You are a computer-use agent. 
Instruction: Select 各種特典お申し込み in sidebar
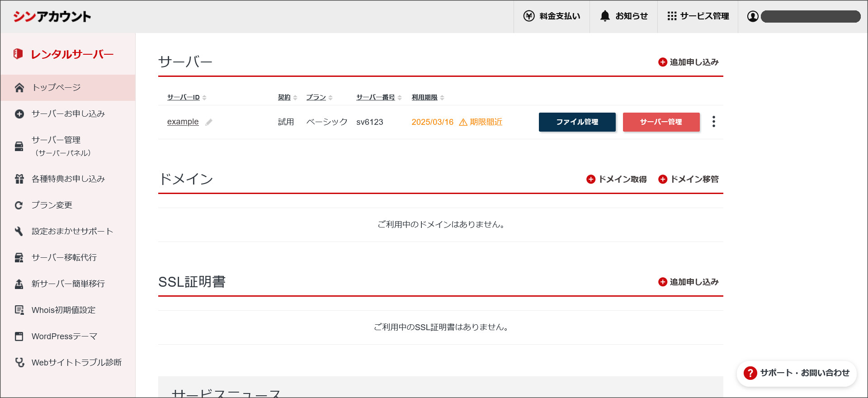click(x=68, y=179)
